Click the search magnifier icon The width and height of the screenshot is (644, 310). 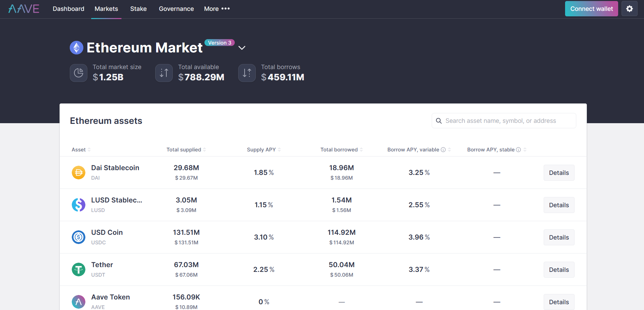(x=439, y=121)
